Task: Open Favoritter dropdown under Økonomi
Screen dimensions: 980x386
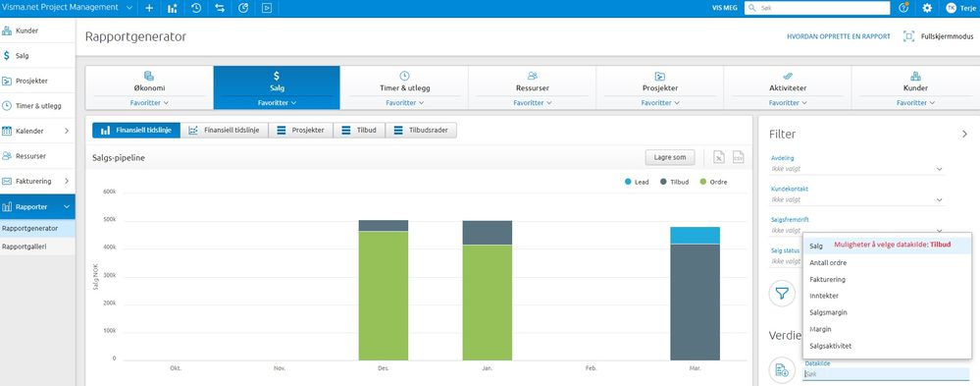Action: pyautogui.click(x=149, y=102)
